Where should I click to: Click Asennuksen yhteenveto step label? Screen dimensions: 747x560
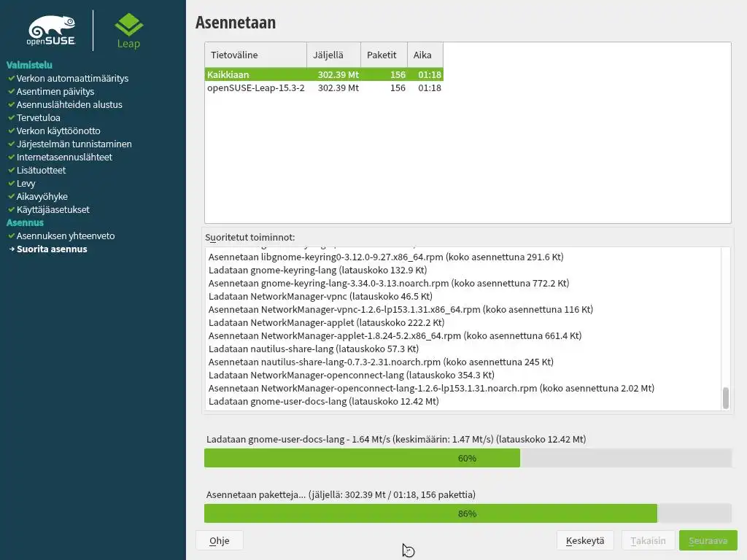click(x=66, y=236)
